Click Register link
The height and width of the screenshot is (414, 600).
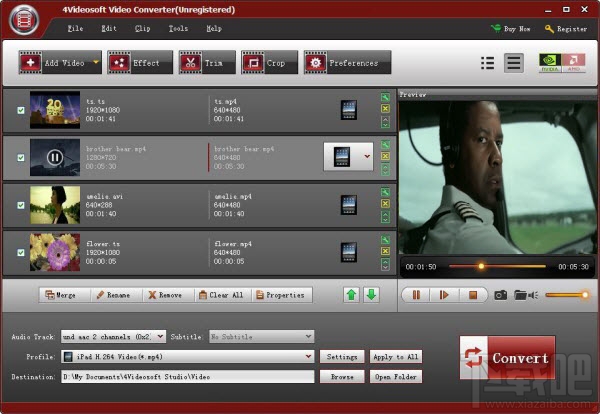pyautogui.click(x=566, y=29)
